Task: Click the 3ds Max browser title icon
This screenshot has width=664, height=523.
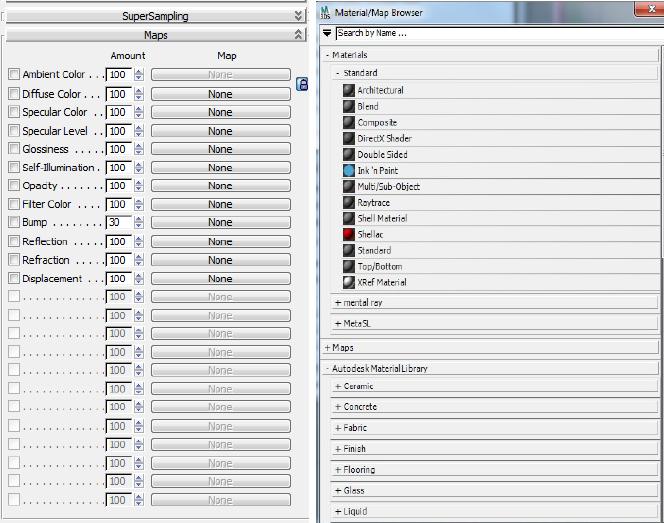Action: [x=325, y=12]
